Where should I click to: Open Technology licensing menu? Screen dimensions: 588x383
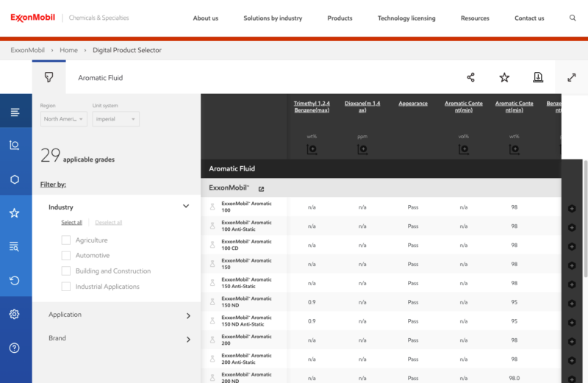[x=406, y=18]
